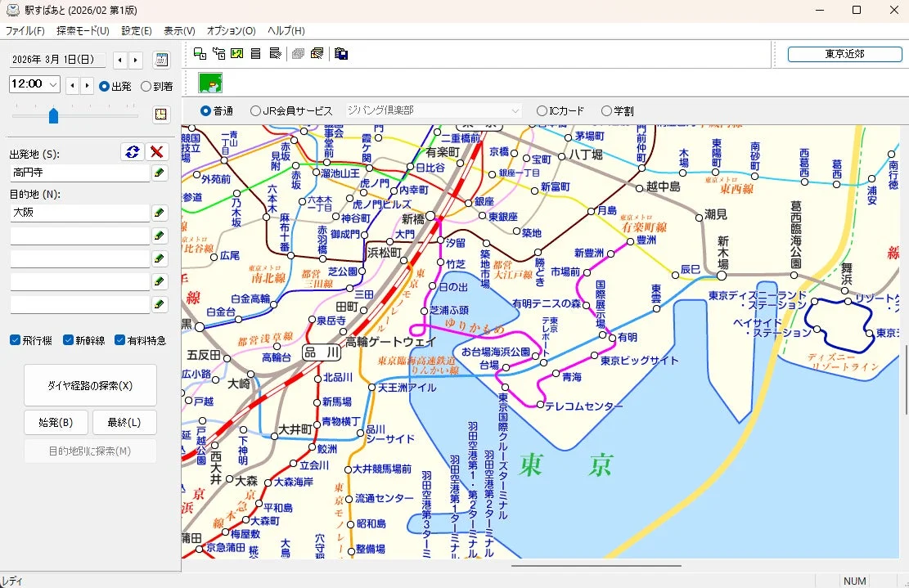This screenshot has height=588, width=909.
Task: Open the calendar date picker icon
Action: (x=161, y=59)
